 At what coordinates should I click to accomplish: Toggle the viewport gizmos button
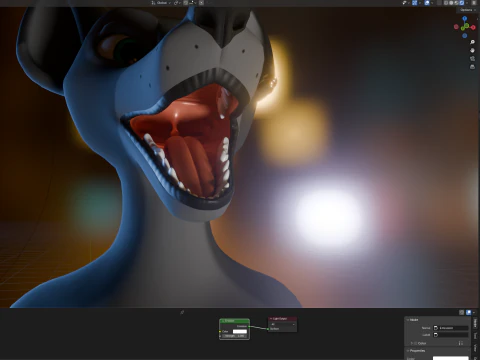click(x=415, y=3)
